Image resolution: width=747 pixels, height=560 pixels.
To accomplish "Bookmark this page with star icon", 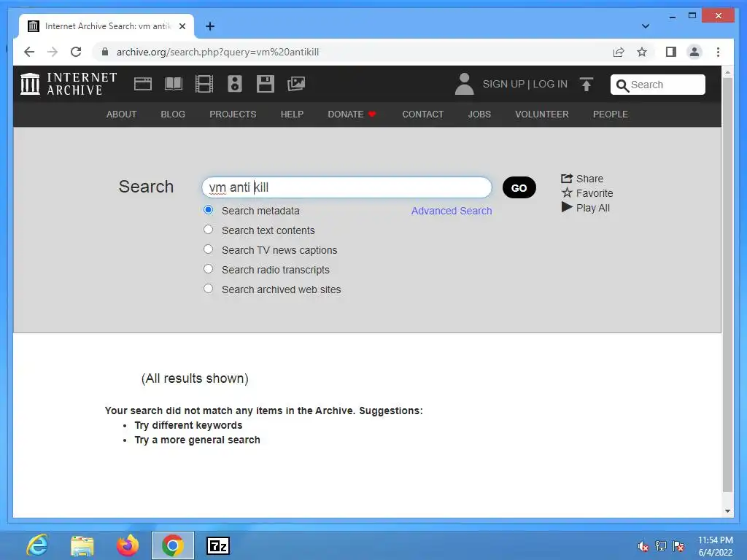I will [642, 52].
